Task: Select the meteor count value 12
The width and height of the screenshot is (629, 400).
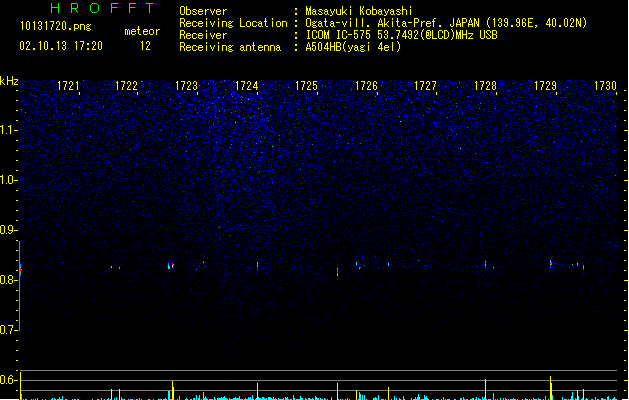Action: pyautogui.click(x=145, y=46)
